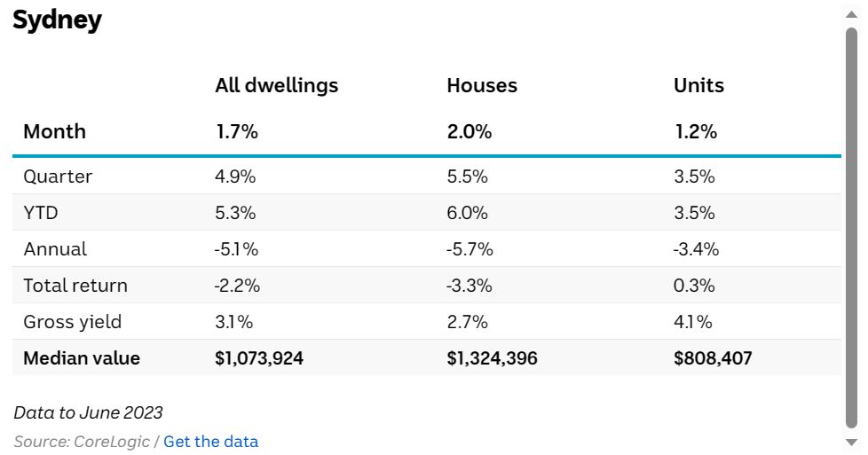Click the $808,407 units median value

coord(711,358)
